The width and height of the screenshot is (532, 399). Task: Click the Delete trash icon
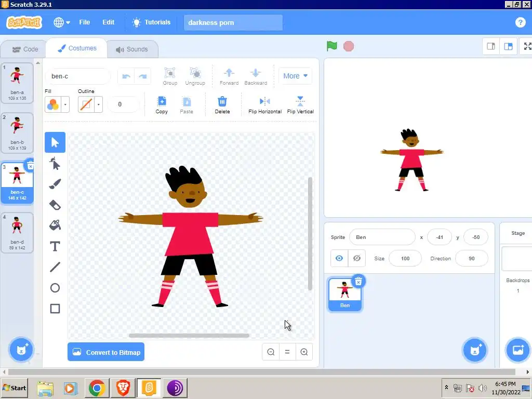pyautogui.click(x=222, y=105)
